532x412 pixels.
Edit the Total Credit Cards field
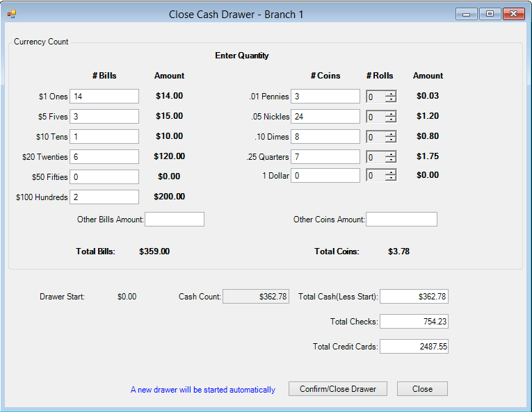click(414, 346)
